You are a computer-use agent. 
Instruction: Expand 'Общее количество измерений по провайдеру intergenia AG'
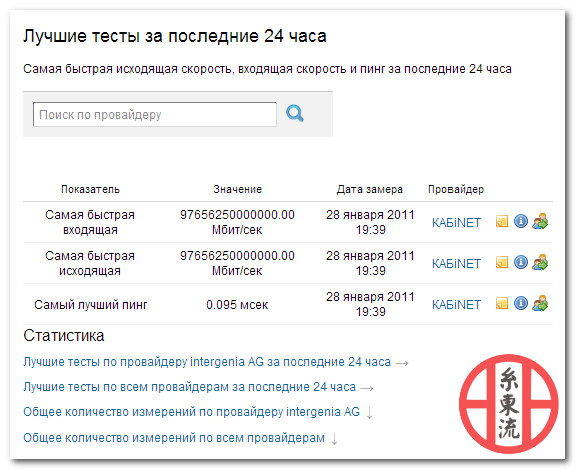pos(191,412)
